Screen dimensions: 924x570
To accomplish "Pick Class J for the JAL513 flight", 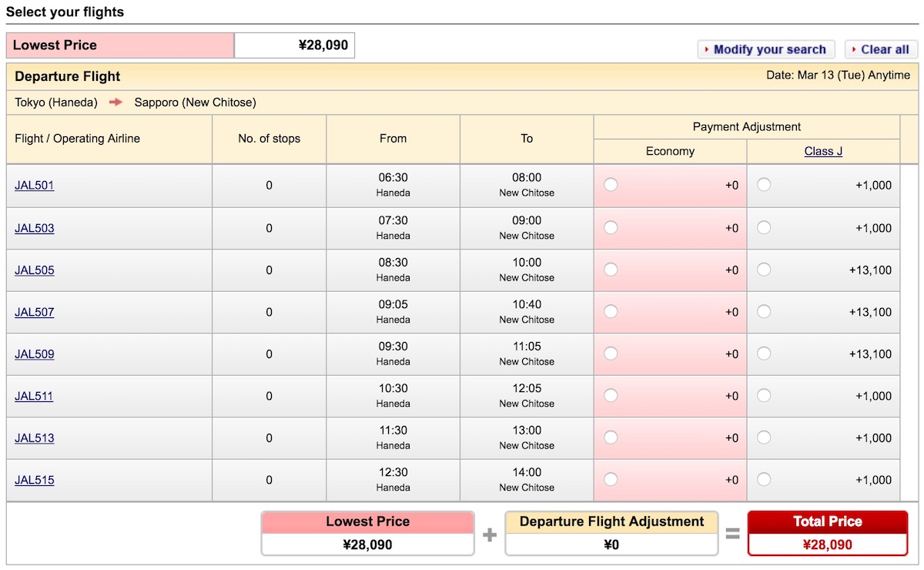I will coord(764,438).
